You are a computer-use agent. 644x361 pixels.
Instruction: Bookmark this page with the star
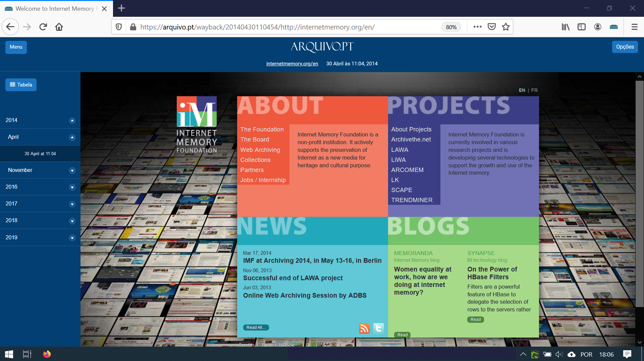(506, 27)
